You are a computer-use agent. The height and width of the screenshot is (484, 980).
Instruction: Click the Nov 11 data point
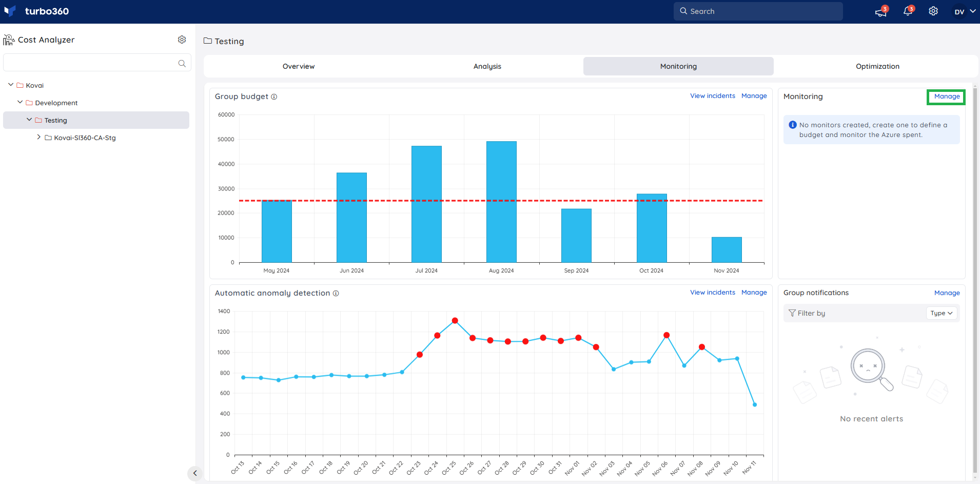click(x=755, y=404)
